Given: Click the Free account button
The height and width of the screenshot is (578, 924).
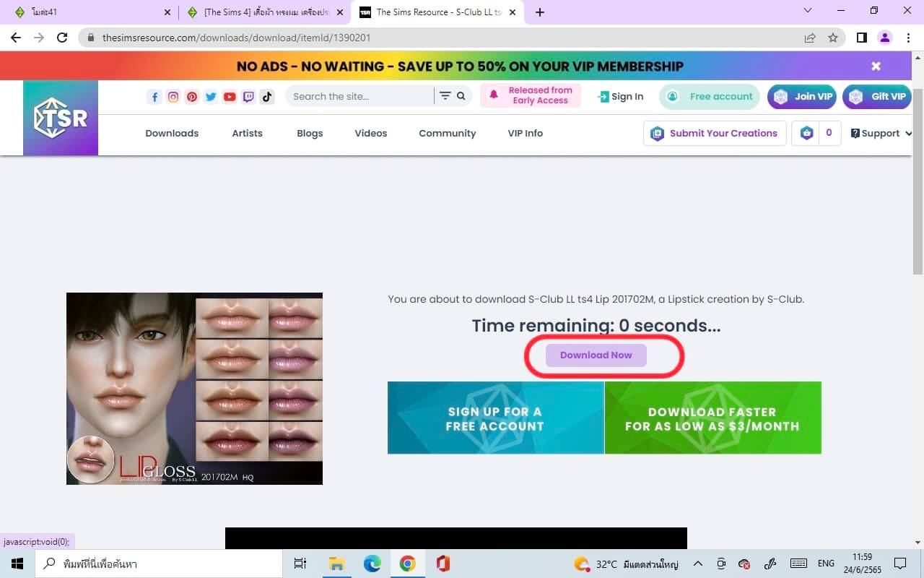Looking at the screenshot, I should 710,96.
